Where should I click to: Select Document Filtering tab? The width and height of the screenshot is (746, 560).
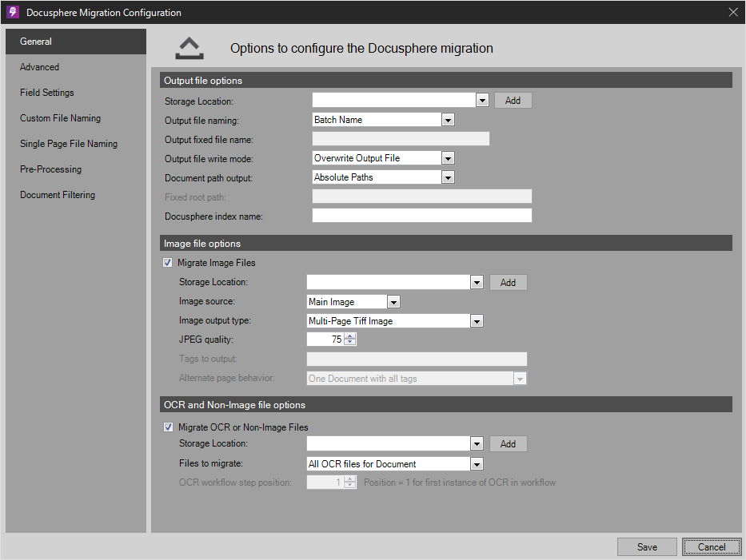[76, 195]
